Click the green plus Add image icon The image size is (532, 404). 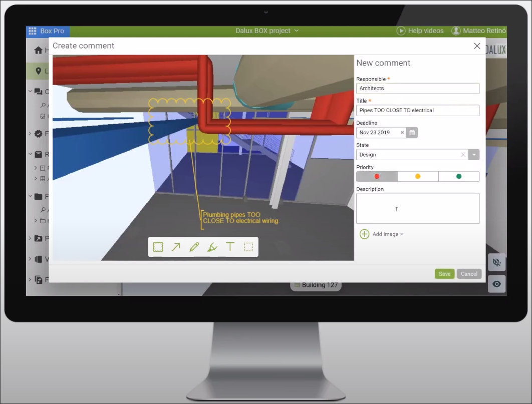pyautogui.click(x=364, y=234)
